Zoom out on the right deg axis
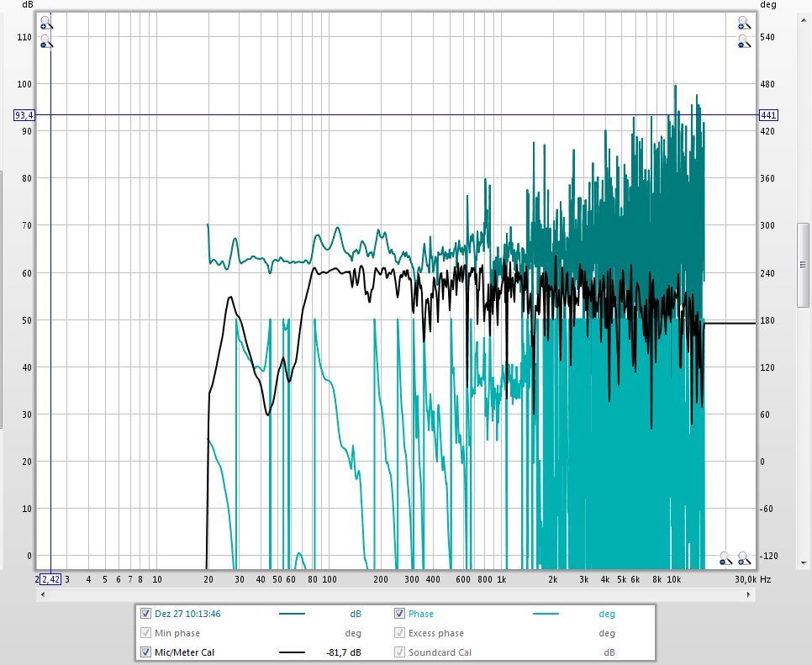This screenshot has width=812, height=665. point(744,41)
